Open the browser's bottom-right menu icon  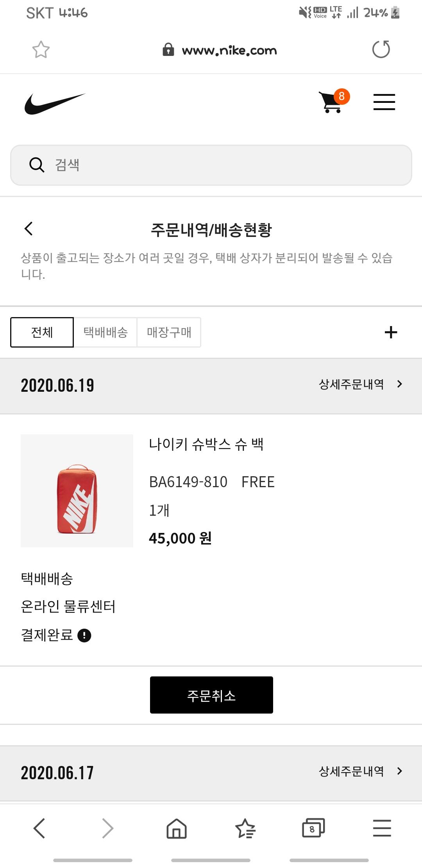(382, 828)
